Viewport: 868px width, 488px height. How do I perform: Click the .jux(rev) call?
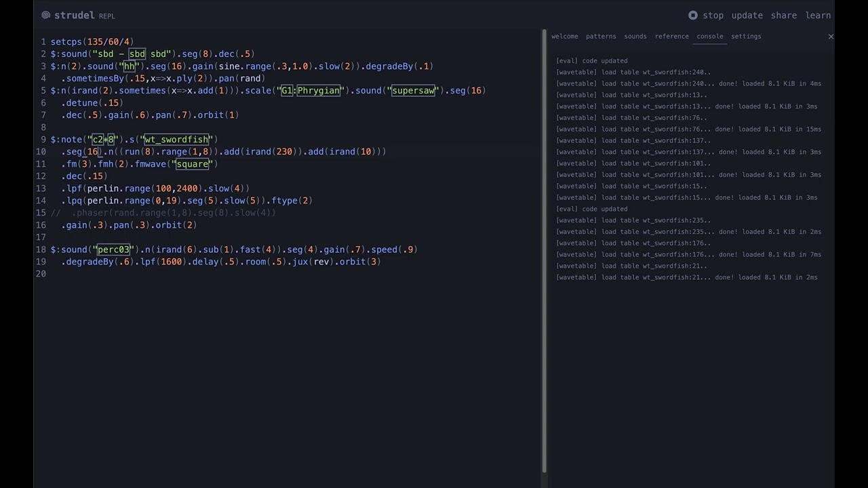(311, 262)
